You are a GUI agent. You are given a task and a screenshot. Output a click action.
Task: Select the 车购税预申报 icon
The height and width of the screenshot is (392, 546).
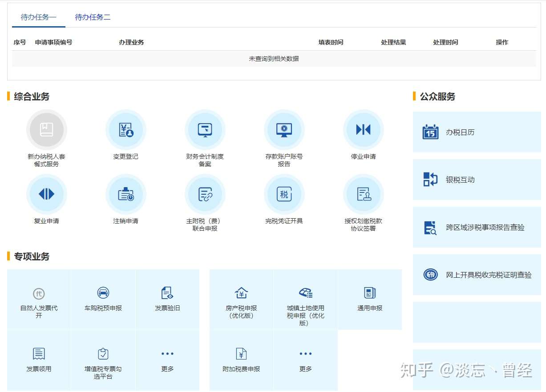tap(103, 299)
